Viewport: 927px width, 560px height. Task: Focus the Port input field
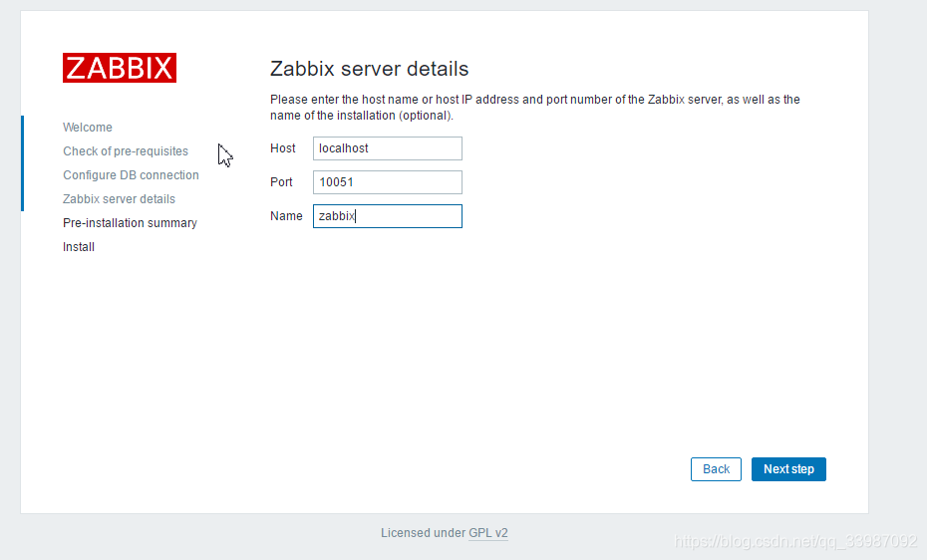pyautogui.click(x=387, y=182)
